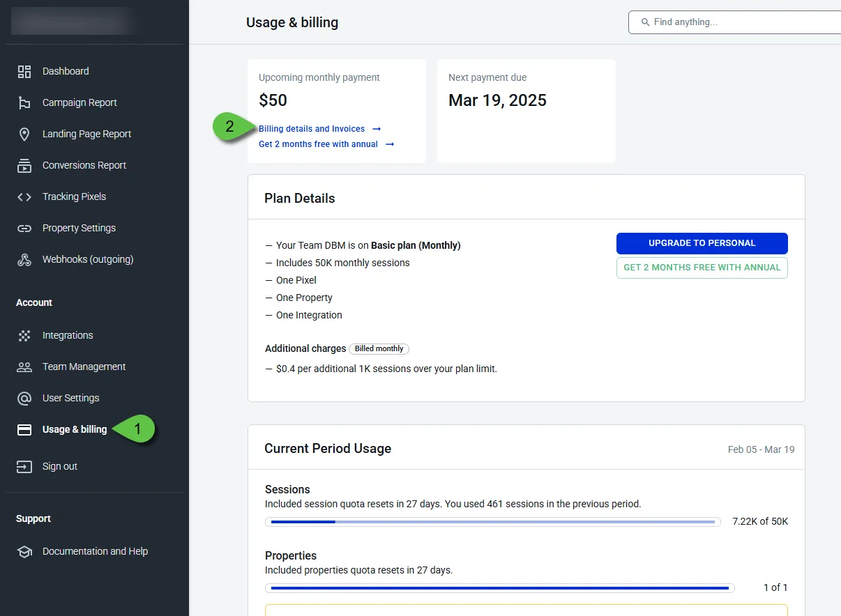841x616 pixels.
Task: Click the UPGRADE TO PERSONAL button
Action: coord(702,243)
